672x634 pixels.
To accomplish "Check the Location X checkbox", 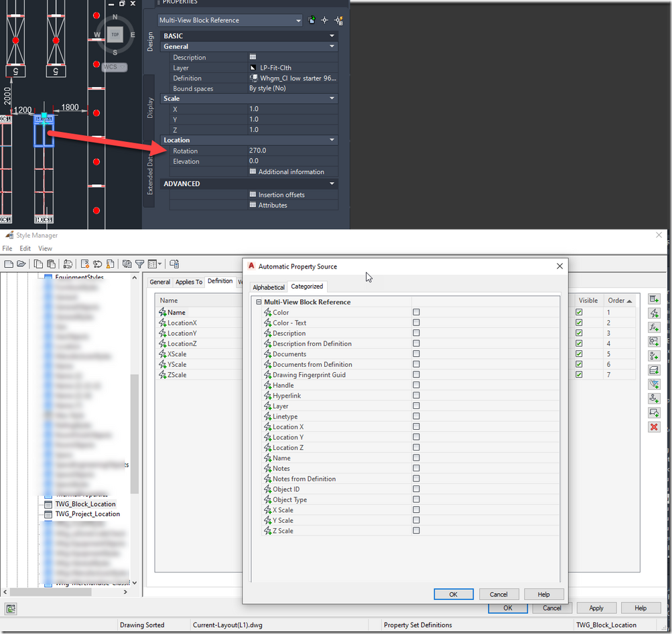I will tap(416, 426).
